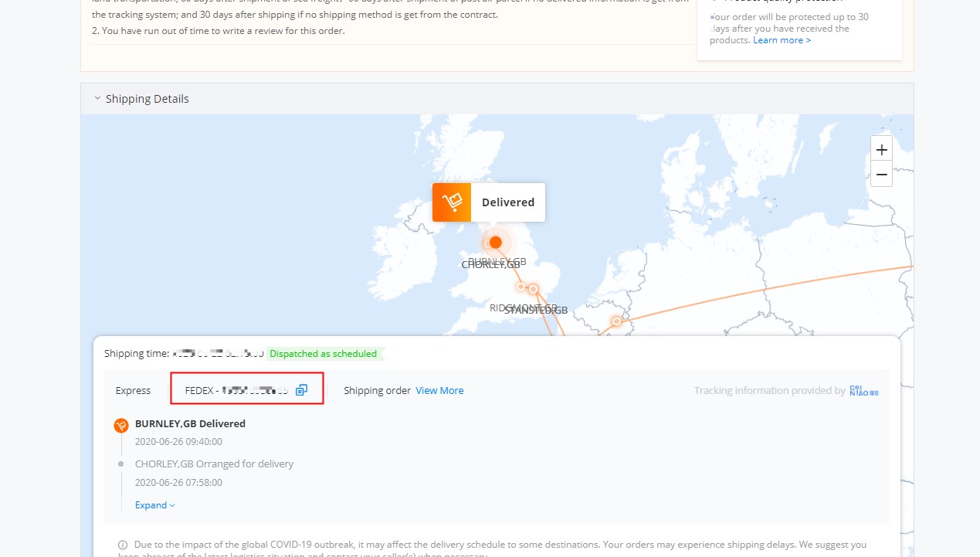The height and width of the screenshot is (557, 980).
Task: Click the 'Express' label
Action: point(133,391)
